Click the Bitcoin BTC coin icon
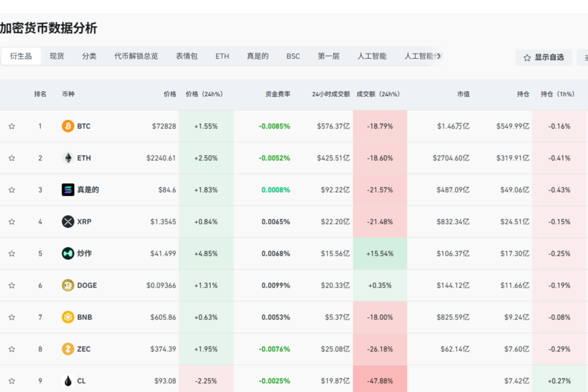588x392 pixels. pyautogui.click(x=68, y=126)
